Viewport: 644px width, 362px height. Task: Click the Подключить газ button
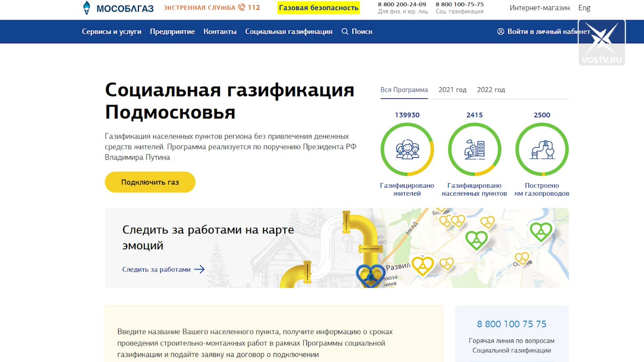150,182
